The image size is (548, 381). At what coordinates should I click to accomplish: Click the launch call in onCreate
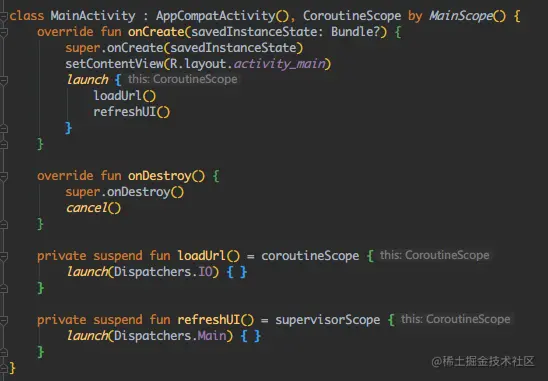point(87,80)
